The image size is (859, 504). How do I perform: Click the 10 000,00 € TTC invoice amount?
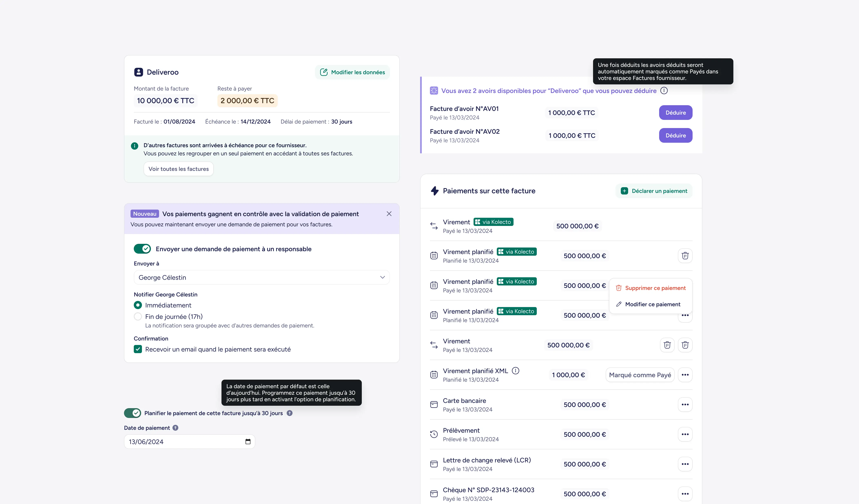(x=165, y=101)
